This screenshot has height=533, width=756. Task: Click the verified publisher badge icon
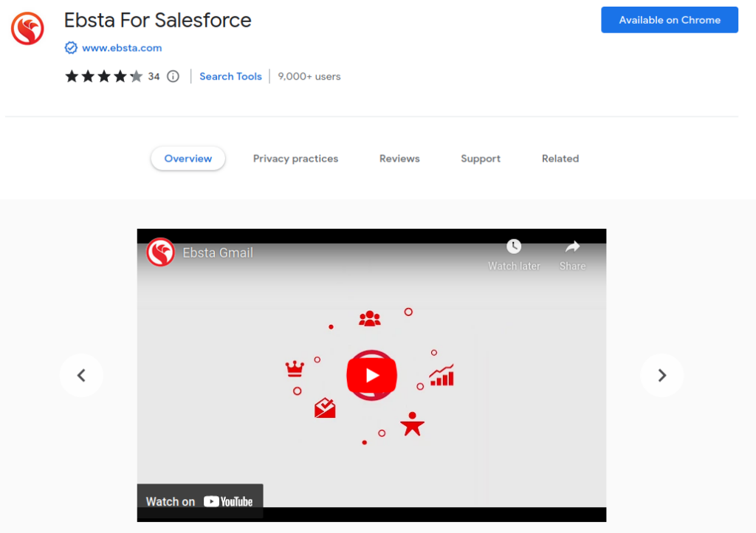point(70,47)
